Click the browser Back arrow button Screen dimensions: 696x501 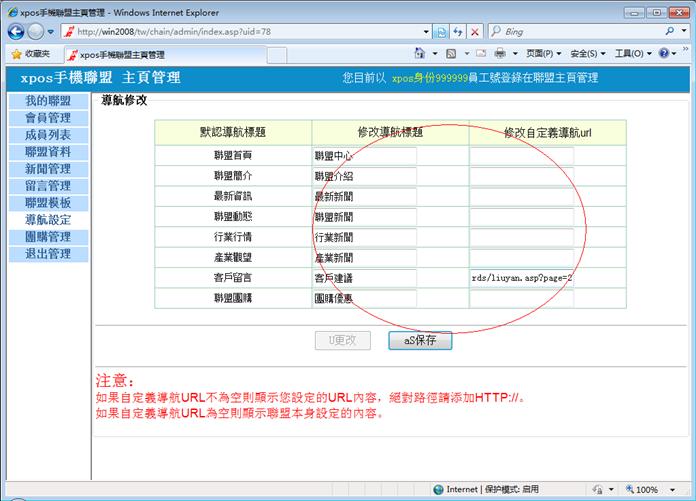tap(17, 32)
